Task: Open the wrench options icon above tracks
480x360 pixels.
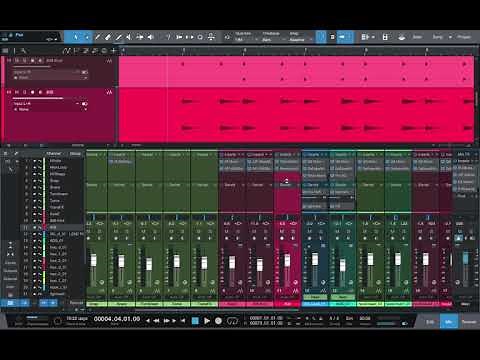Action: click(x=23, y=51)
